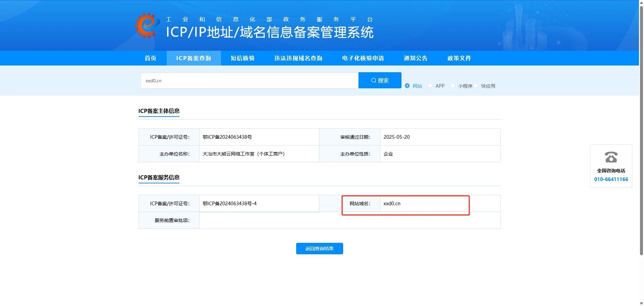This screenshot has height=306, width=644.
Task: Click the license number 鄂ICP备2024063438号
Action: (x=227, y=137)
